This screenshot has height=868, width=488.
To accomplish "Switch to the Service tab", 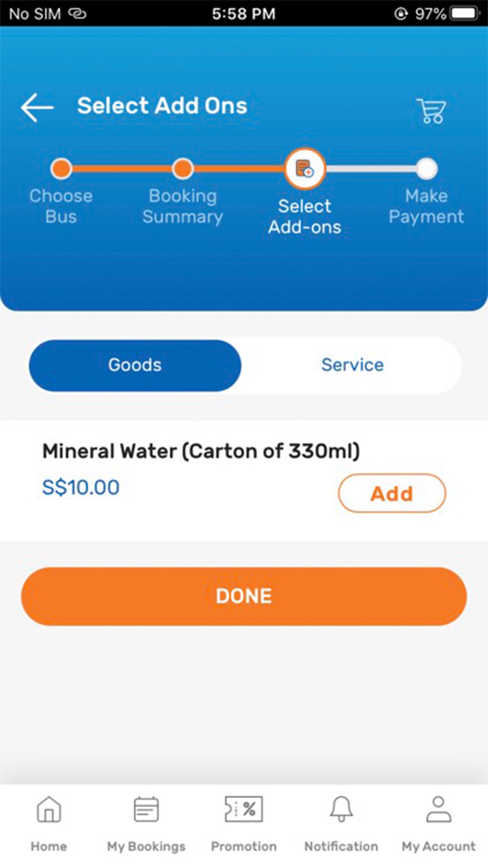I will pos(352,365).
